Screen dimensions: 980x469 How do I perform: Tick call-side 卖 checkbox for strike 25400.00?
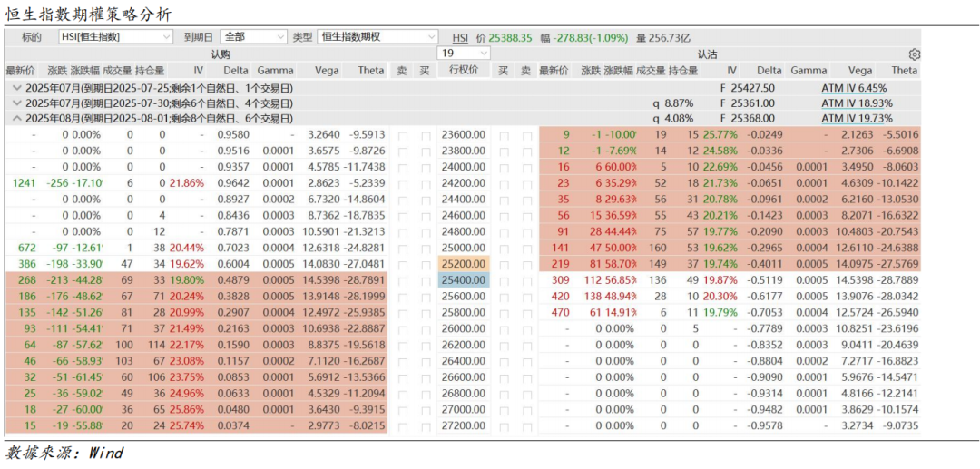[x=403, y=280]
